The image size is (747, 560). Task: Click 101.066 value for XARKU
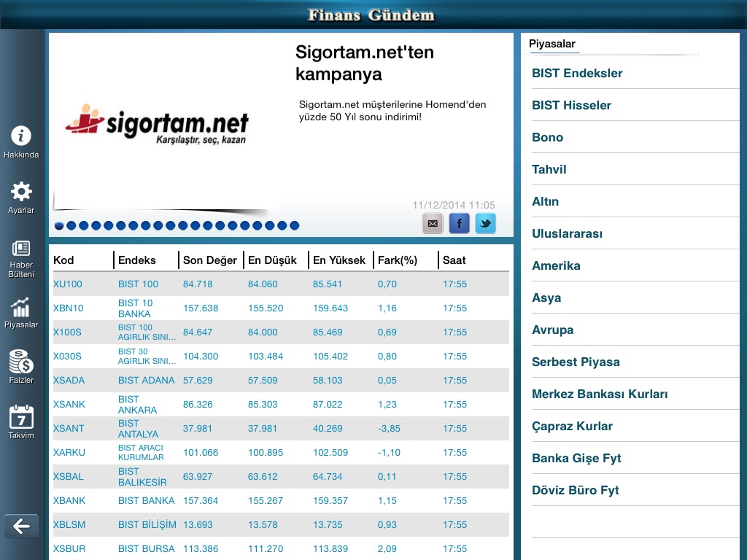[x=201, y=452]
